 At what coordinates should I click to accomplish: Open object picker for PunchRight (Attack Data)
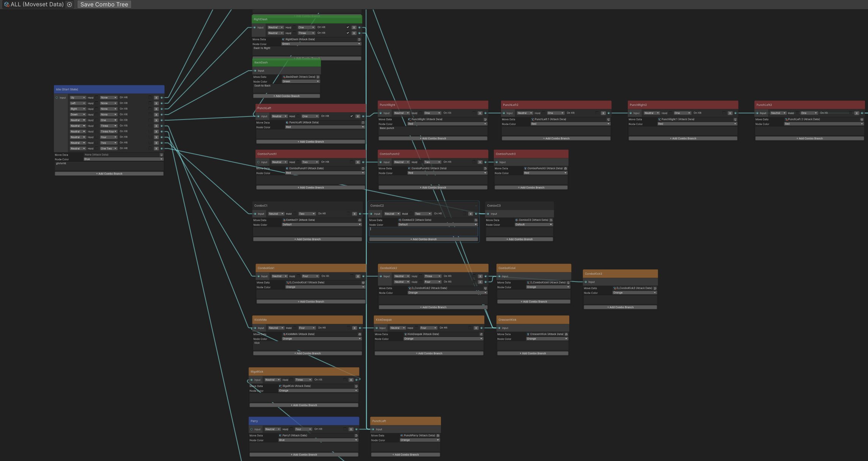(x=485, y=119)
